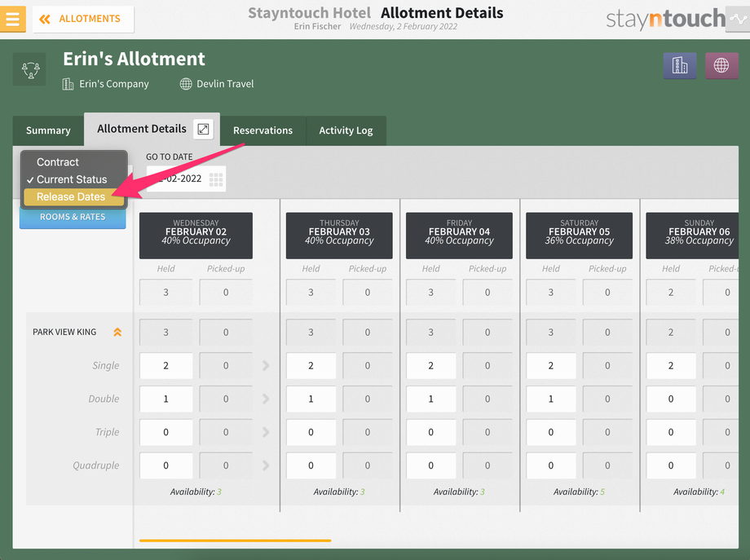Open the hamburger main menu
The width and height of the screenshot is (750, 560).
(13, 19)
